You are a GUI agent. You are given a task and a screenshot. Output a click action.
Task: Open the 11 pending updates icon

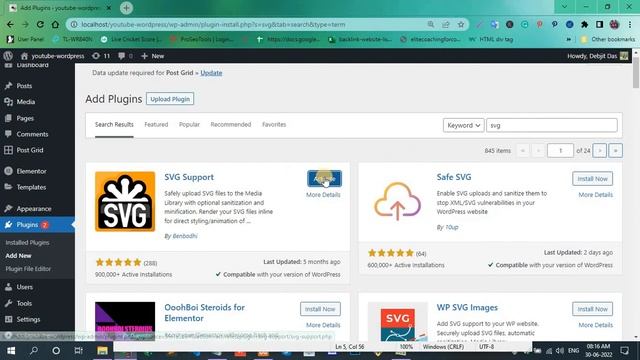tap(101, 56)
